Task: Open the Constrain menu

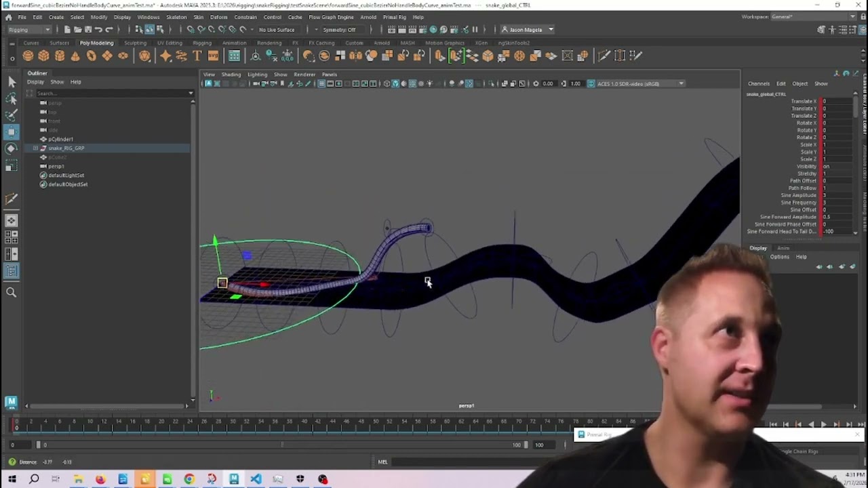Action: [x=245, y=17]
